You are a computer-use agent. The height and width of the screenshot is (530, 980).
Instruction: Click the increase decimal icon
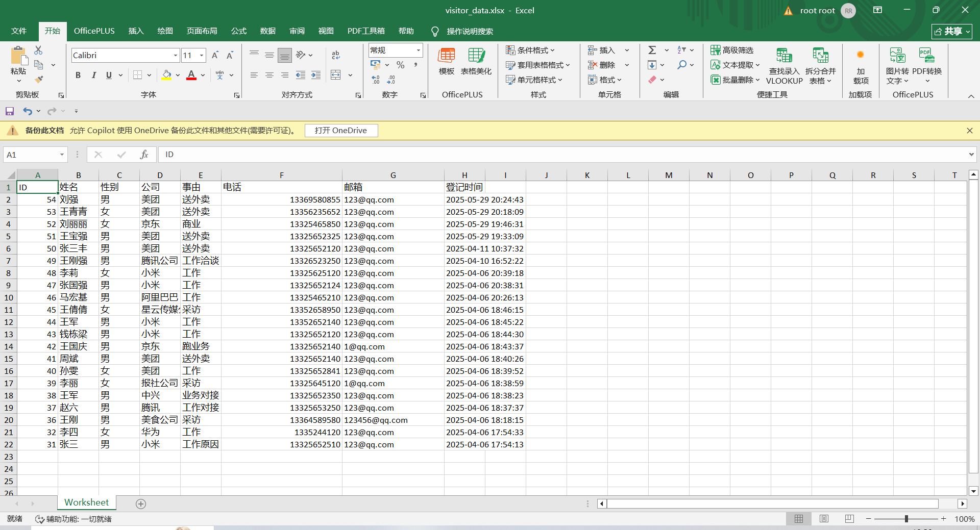point(376,80)
